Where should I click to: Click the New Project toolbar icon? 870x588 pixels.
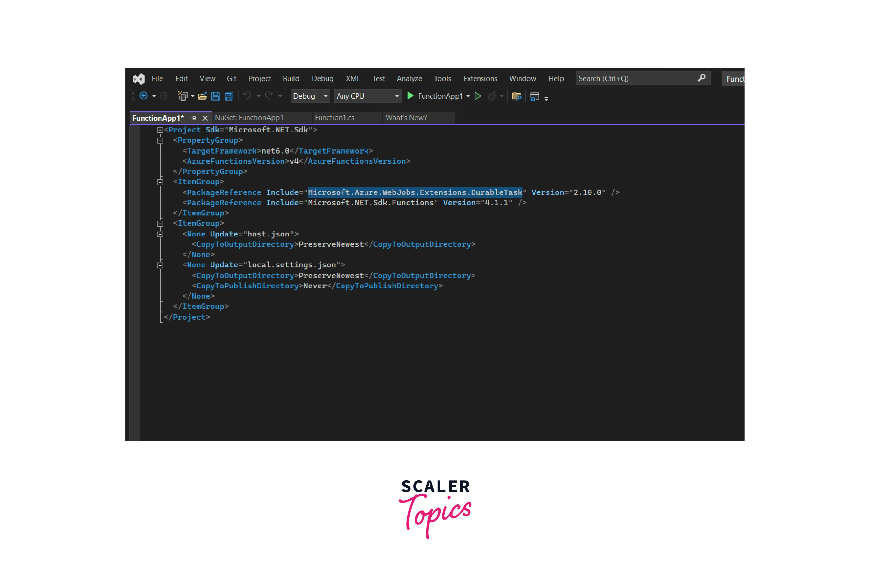pos(182,96)
